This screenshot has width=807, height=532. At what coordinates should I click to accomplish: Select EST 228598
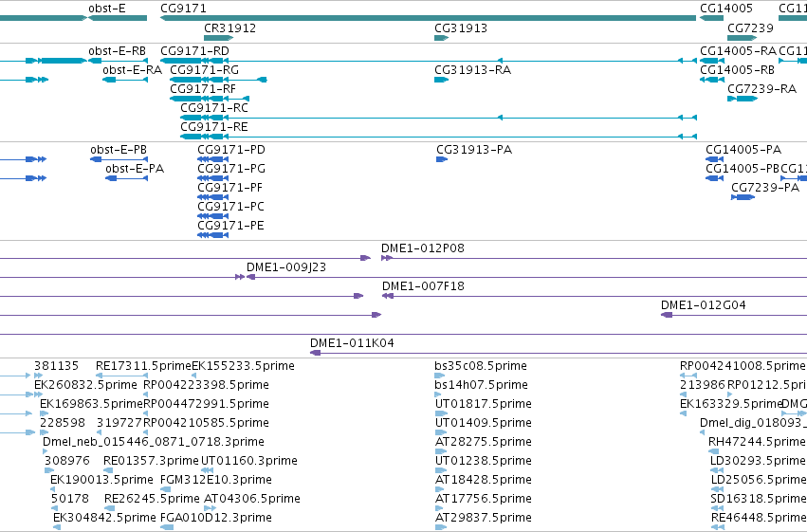(44, 432)
